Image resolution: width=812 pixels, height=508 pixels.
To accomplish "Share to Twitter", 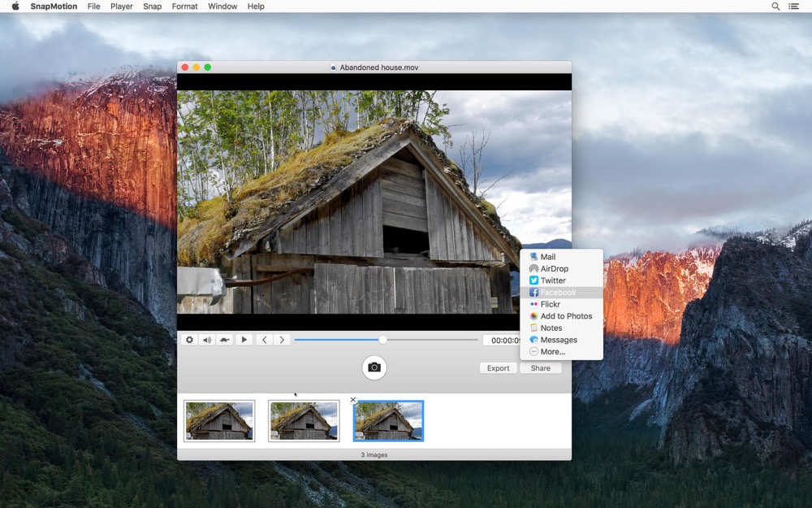I will click(553, 280).
